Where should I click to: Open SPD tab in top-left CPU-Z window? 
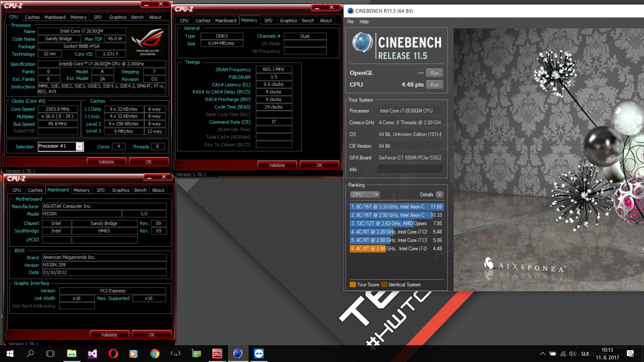98,17
